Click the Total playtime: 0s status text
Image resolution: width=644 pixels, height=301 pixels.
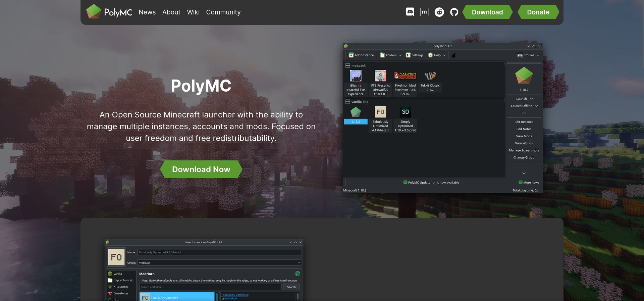click(525, 190)
